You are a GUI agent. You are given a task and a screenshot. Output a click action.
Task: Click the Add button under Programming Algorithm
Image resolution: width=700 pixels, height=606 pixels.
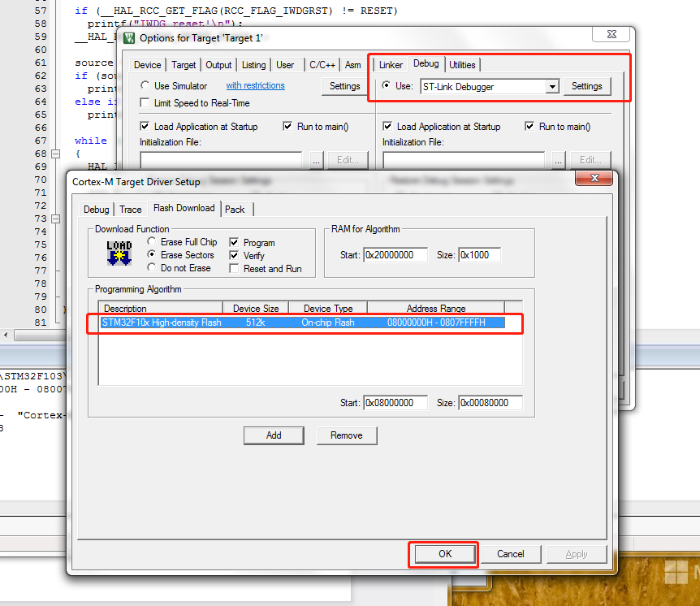tap(274, 435)
